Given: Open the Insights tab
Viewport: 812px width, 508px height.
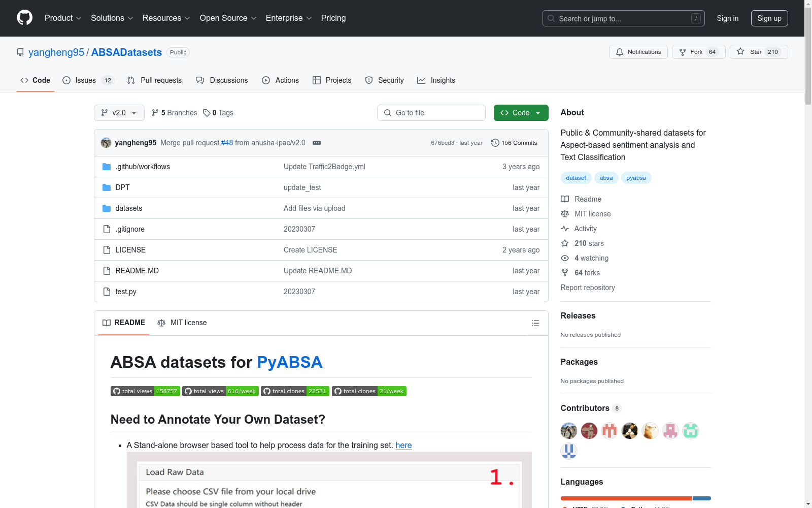Looking at the screenshot, I should tap(436, 80).
